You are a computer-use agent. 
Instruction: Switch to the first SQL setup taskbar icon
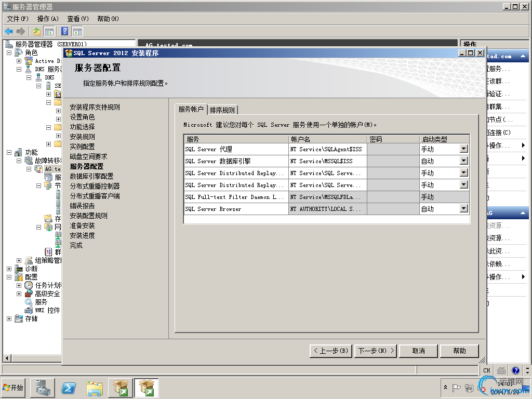[x=121, y=388]
